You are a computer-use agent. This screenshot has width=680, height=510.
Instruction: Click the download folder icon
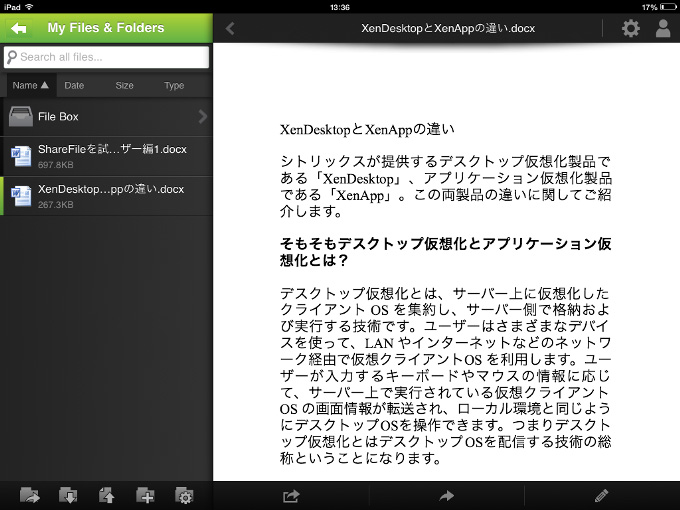[x=68, y=495]
